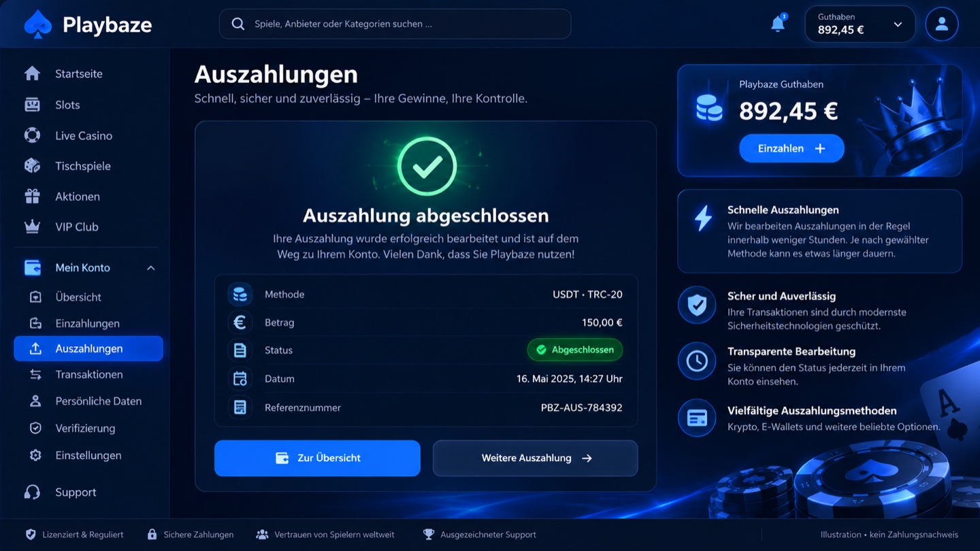
Task: Click the Referenznummer row label
Action: tap(303, 407)
